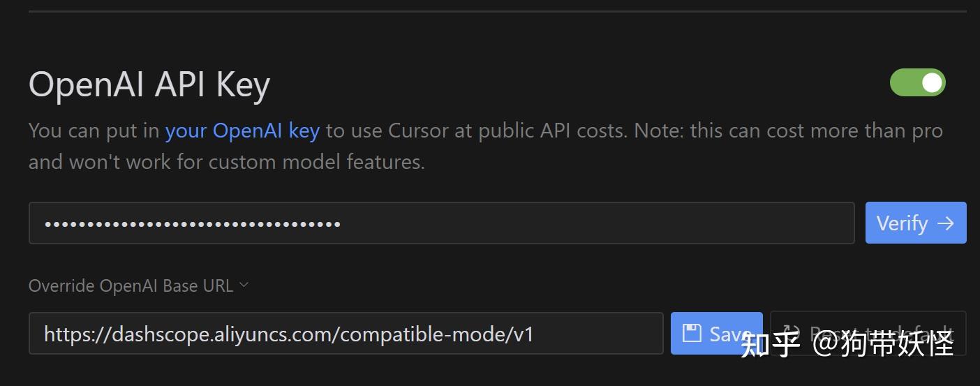
Task: Click the "custom model features" description line
Action: (x=226, y=162)
